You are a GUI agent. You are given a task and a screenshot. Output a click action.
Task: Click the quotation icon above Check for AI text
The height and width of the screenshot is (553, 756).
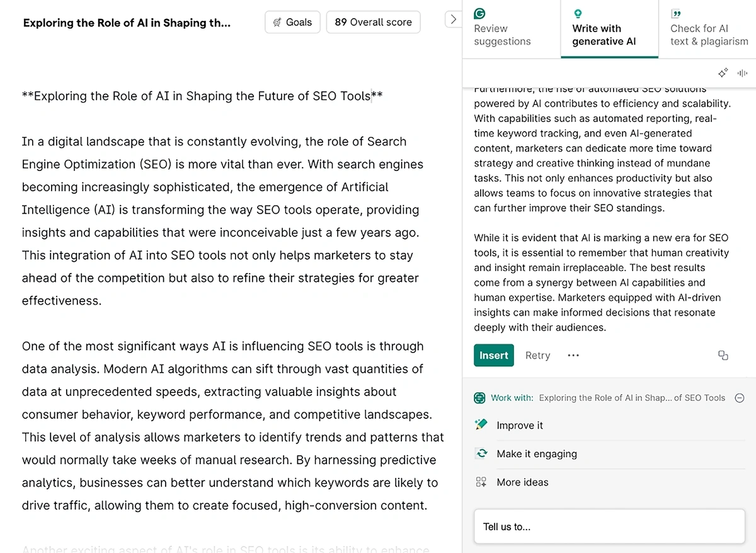[676, 13]
